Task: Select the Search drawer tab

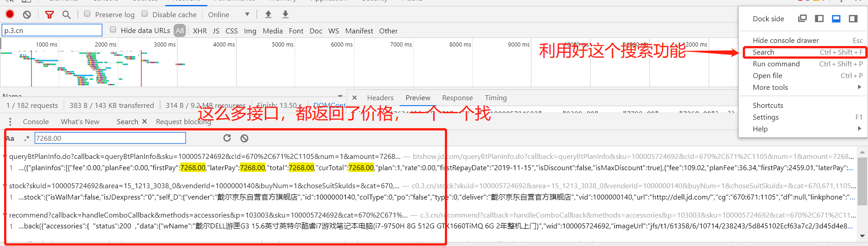Action: click(127, 121)
